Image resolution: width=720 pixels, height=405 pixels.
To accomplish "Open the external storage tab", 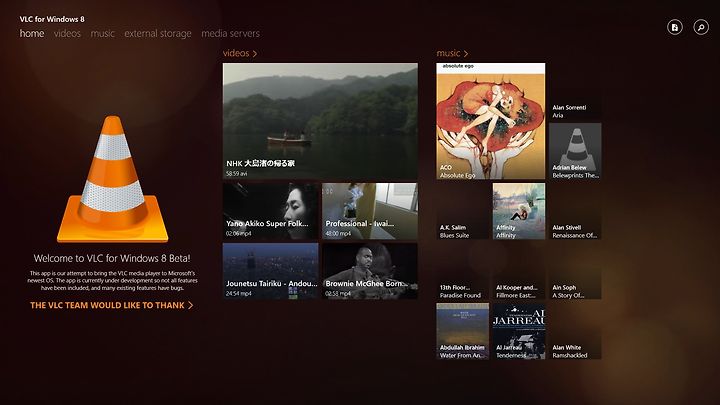I will (158, 34).
